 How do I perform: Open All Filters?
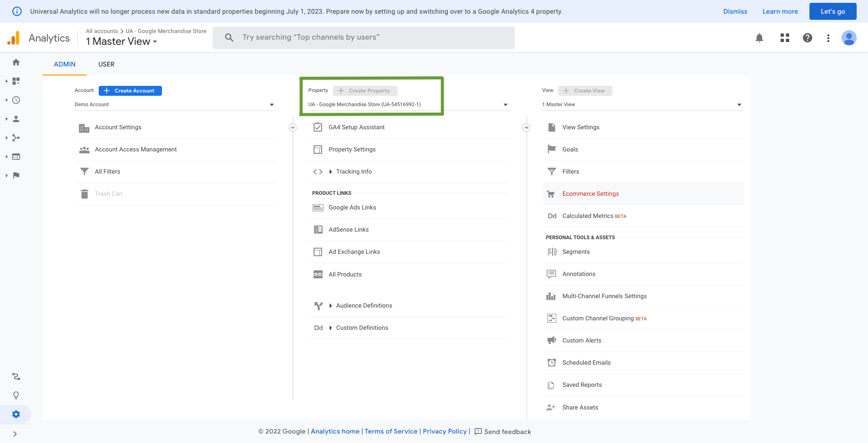(x=108, y=172)
